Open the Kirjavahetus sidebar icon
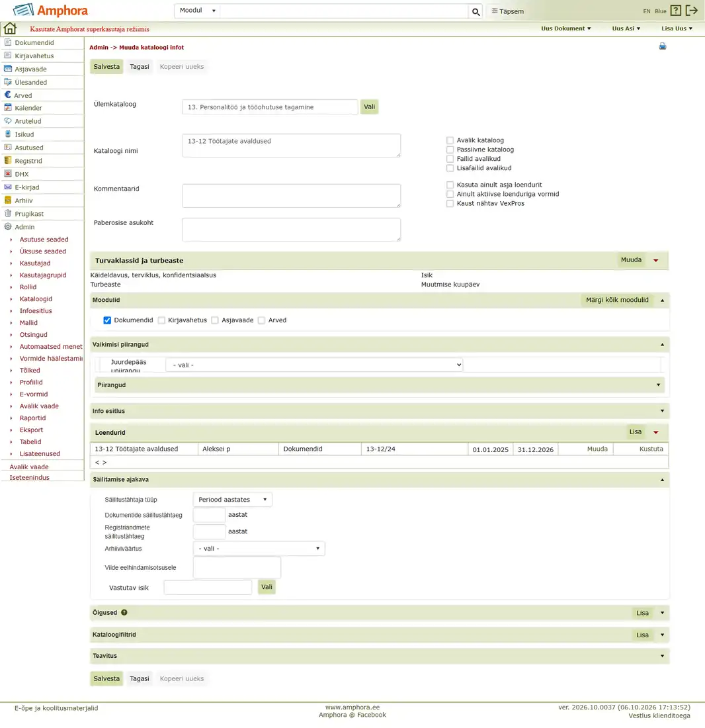 pyautogui.click(x=8, y=56)
